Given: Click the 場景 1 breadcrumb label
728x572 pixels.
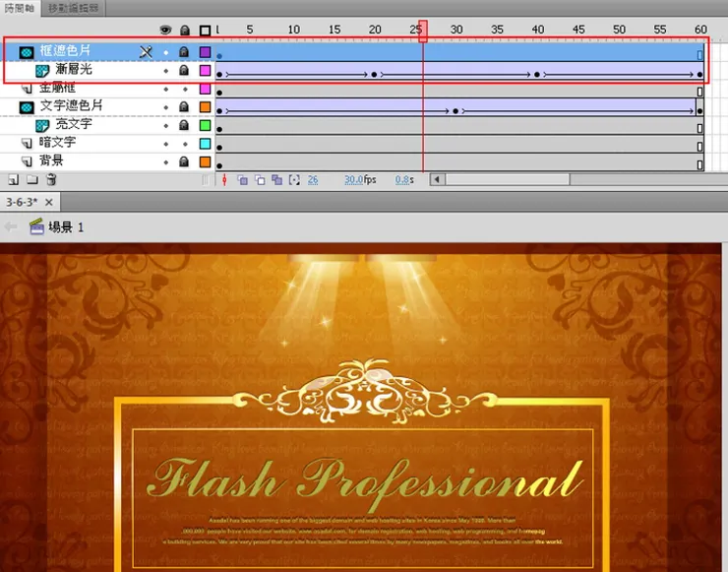Looking at the screenshot, I should point(66,227).
